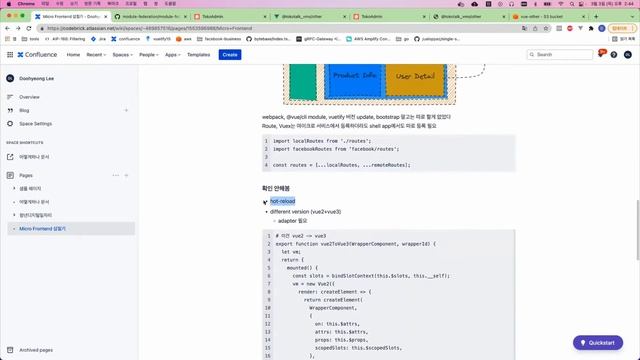Open the People dropdown

click(x=149, y=55)
